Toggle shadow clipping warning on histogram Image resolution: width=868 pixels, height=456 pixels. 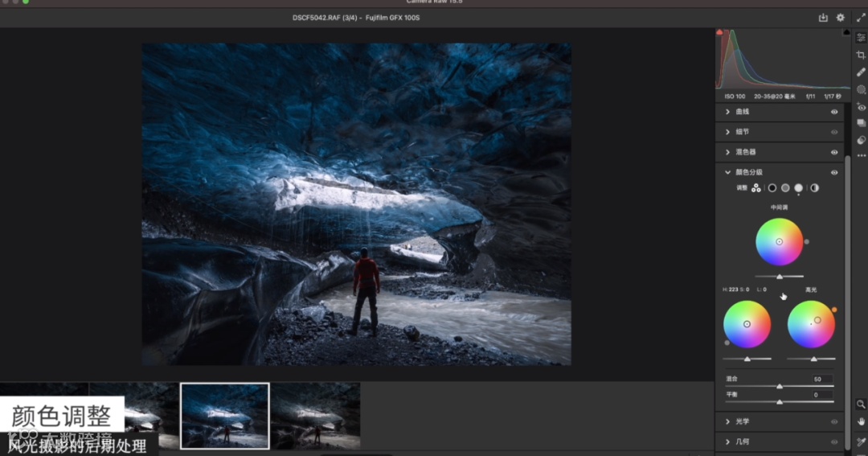click(x=719, y=32)
